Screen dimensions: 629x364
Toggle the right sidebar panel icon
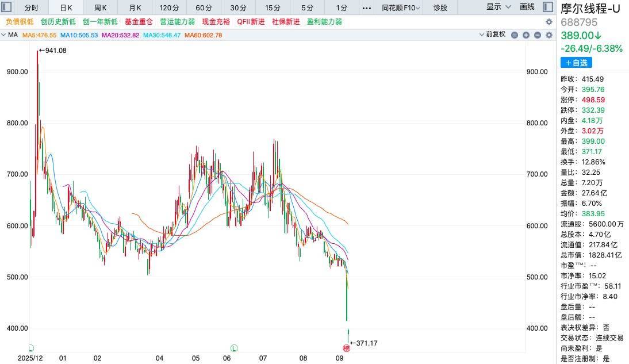coord(547,7)
